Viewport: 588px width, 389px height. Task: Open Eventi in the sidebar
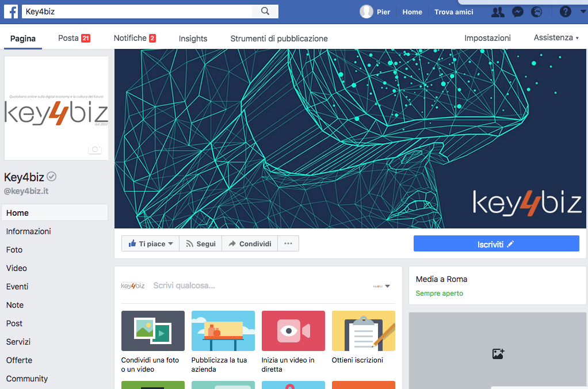point(17,287)
